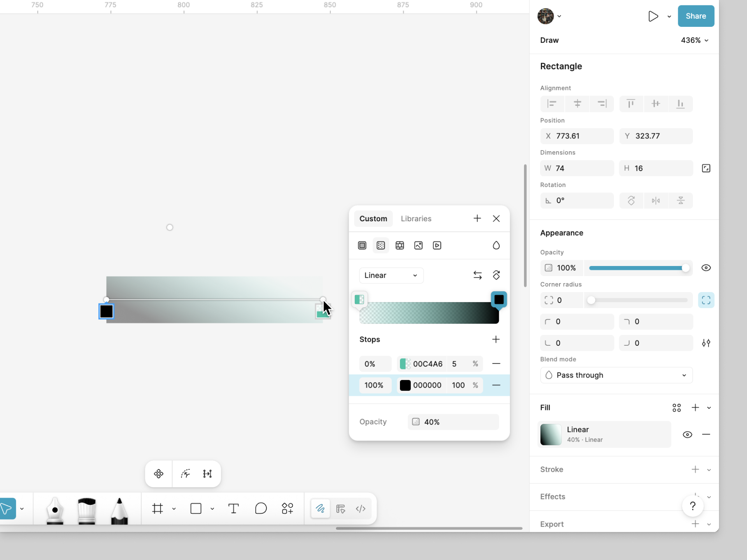
Task: Toggle independent corner radius button
Action: 706,300
